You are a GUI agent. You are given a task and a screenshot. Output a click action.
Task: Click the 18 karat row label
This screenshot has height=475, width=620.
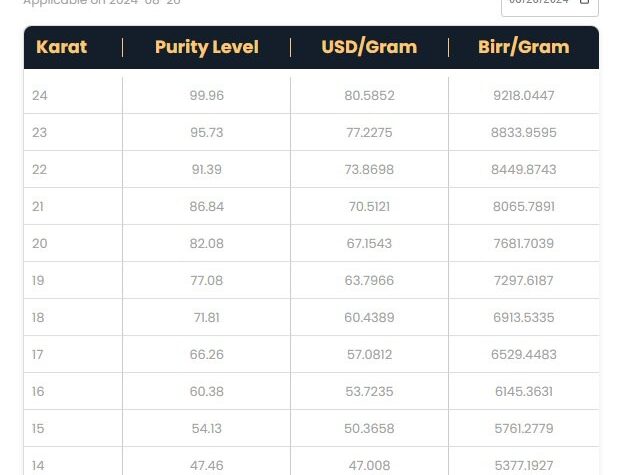coord(38,318)
